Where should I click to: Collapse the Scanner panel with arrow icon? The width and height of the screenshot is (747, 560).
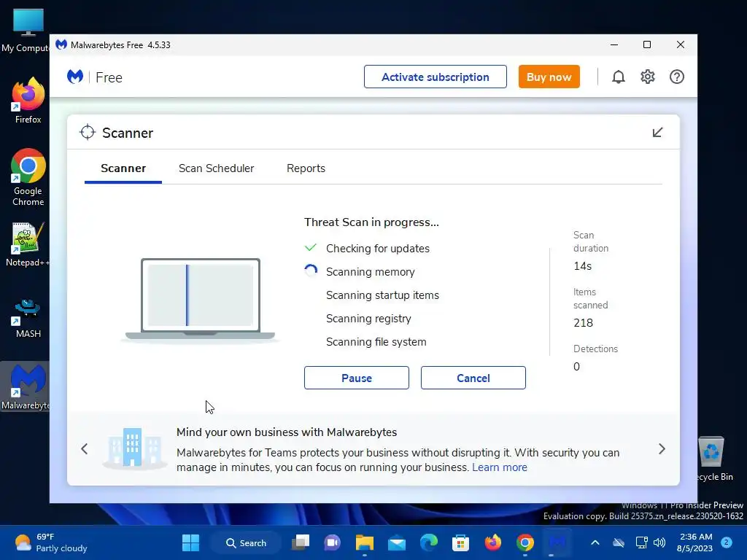pos(657,133)
